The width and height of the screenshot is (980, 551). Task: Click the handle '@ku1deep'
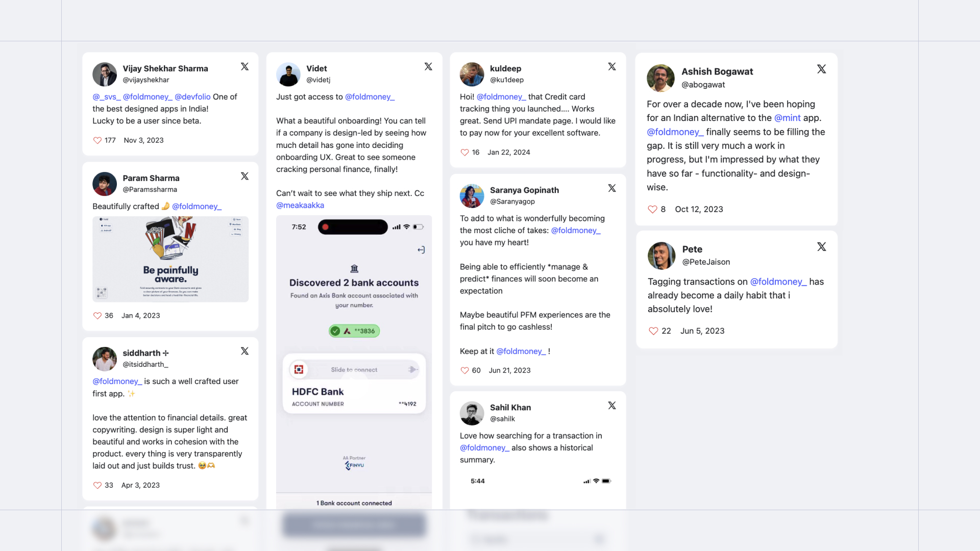507,80
